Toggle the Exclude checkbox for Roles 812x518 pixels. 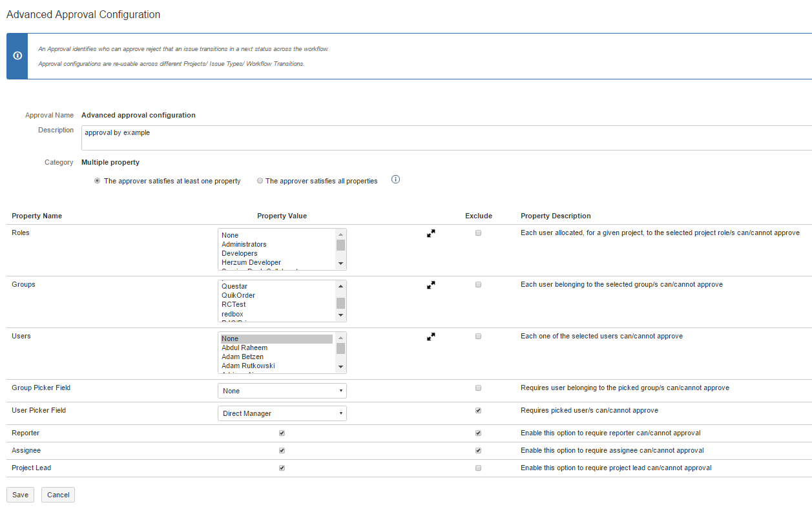coord(478,233)
